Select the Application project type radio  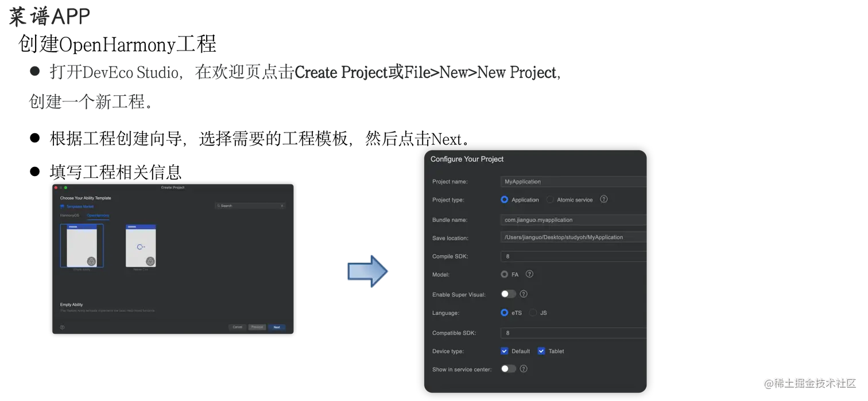[505, 200]
